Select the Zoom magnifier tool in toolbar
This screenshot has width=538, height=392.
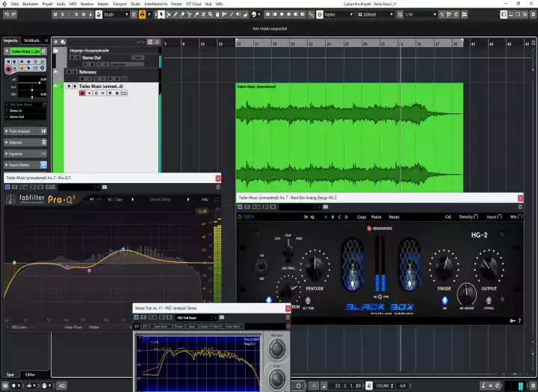click(210, 14)
